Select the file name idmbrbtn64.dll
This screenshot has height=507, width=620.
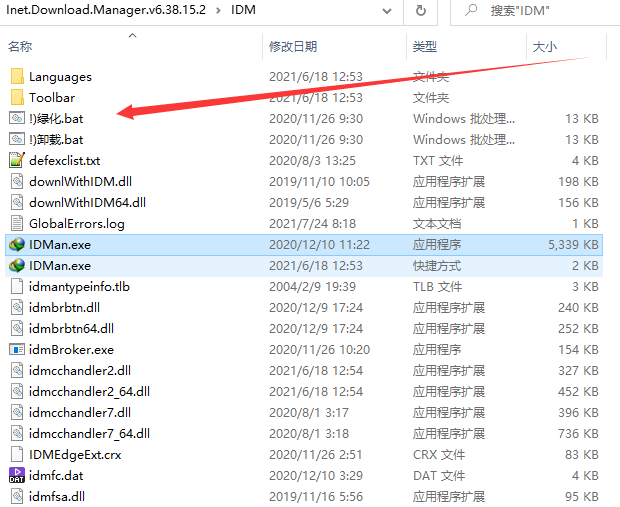point(71,328)
